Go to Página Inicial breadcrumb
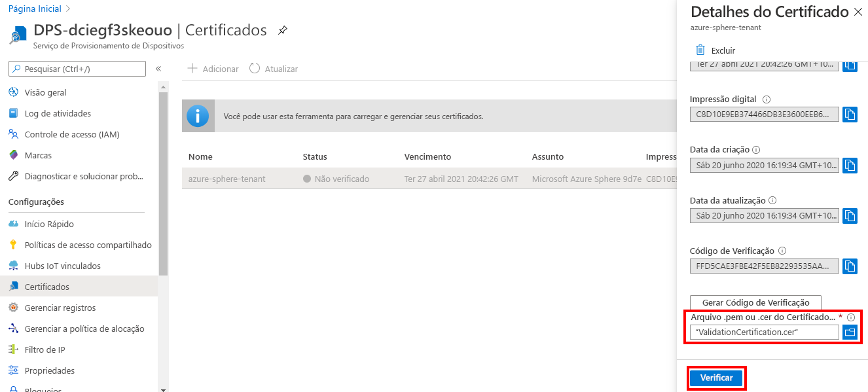Viewport: 868px width, 392px height. [x=35, y=9]
